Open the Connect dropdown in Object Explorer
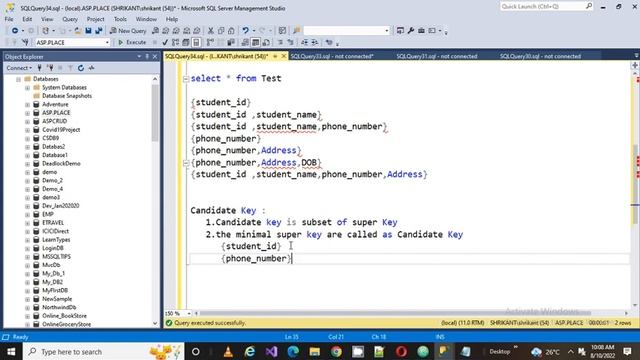640x360 pixels. point(19,68)
